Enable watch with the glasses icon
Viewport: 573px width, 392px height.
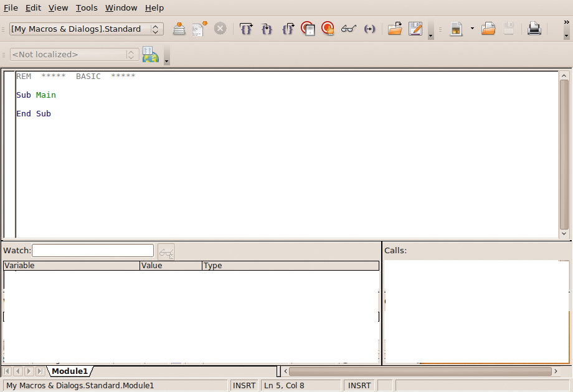coord(348,29)
